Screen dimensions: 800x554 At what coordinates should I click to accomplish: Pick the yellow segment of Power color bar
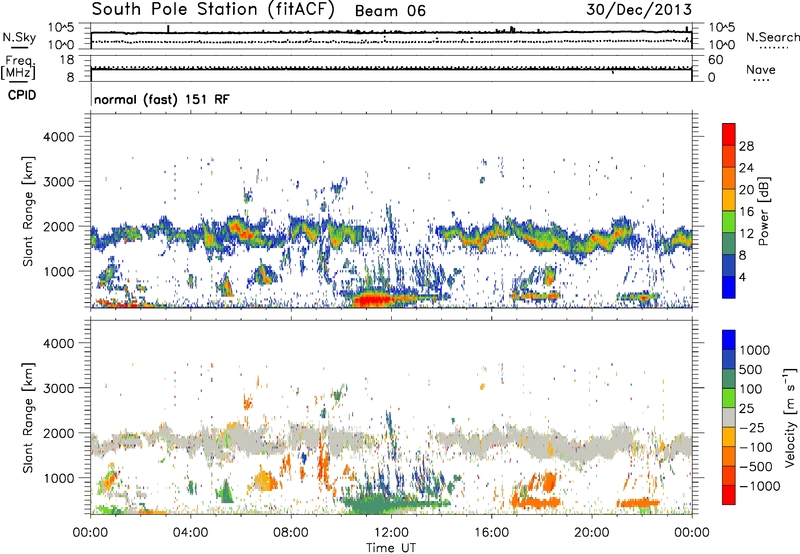click(x=729, y=199)
